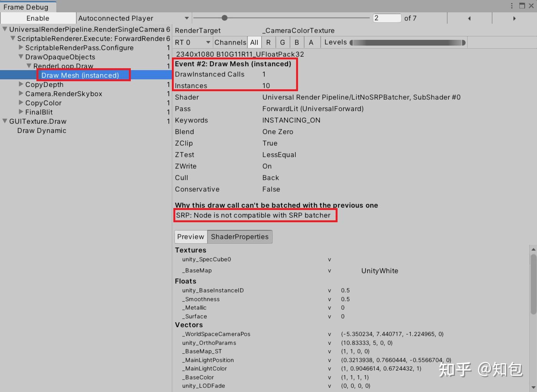Expand the CopyDepth tree node
Image resolution: width=537 pixels, height=392 pixels.
(x=20, y=84)
